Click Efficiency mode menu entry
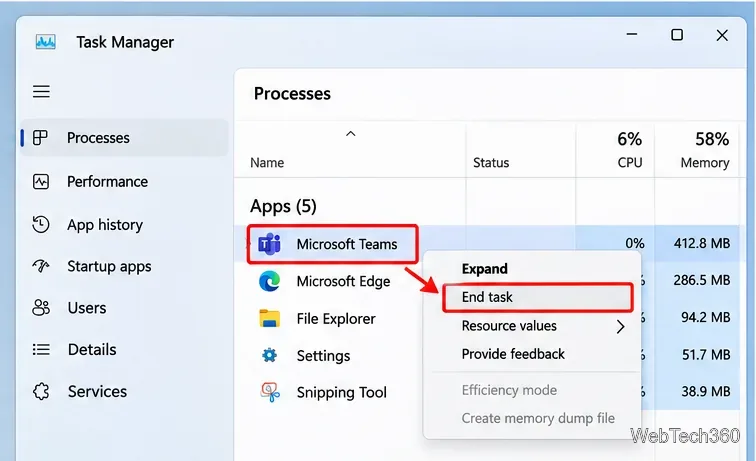Screen dimensions: 756x461 [509, 390]
